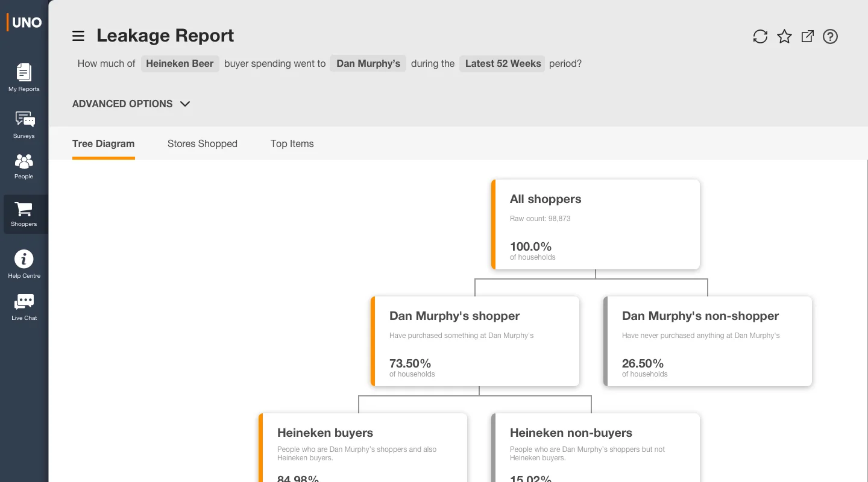Image resolution: width=868 pixels, height=482 pixels.
Task: Select the Dan Murphy's shopper node card
Action: 475,341
